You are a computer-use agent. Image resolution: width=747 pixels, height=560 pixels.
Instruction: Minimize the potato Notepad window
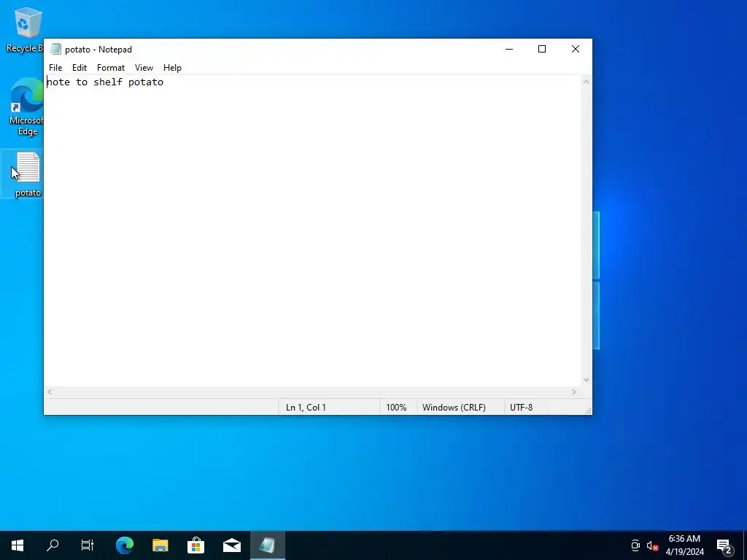[509, 49]
